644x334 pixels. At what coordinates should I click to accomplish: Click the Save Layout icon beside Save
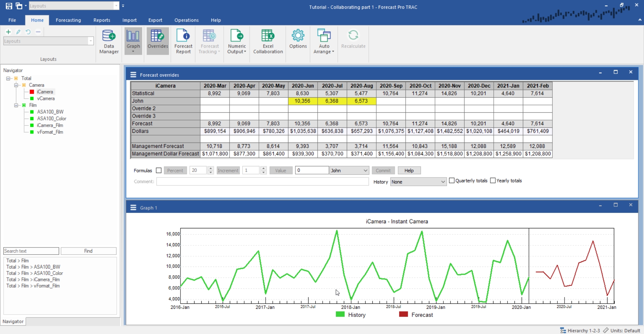pos(19,6)
